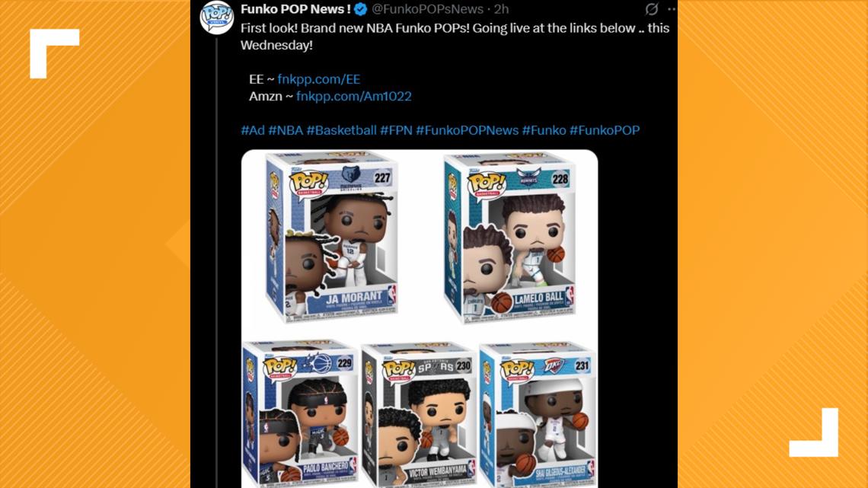
Task: Open the Paolo Banchero Funko image
Action: [301, 415]
